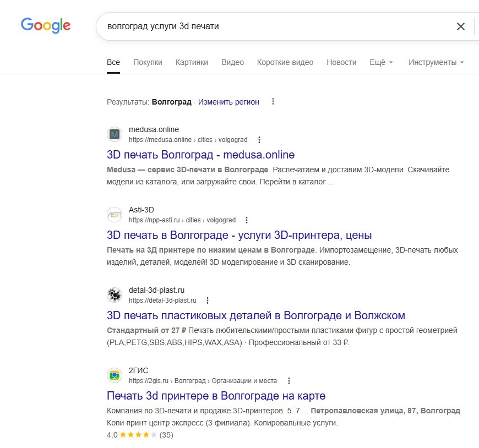Click the 2ГИС site favicon
This screenshot has height=448, width=479.
click(115, 375)
